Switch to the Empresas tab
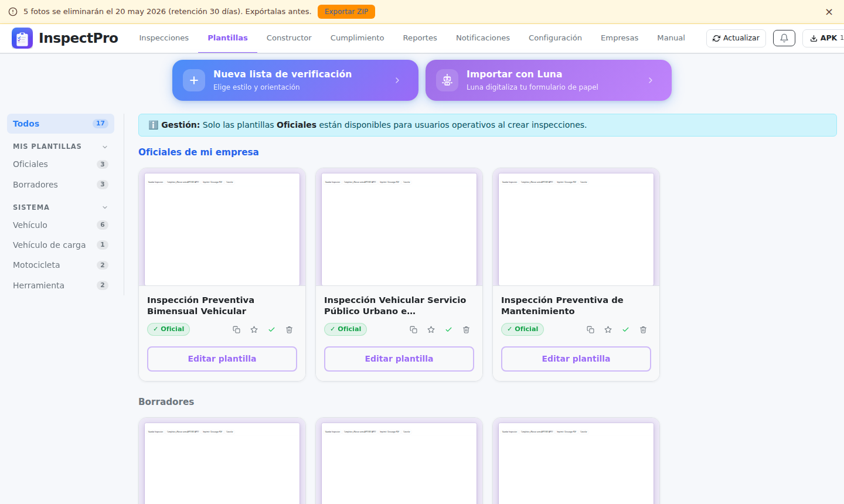The image size is (844, 504). 620,38
